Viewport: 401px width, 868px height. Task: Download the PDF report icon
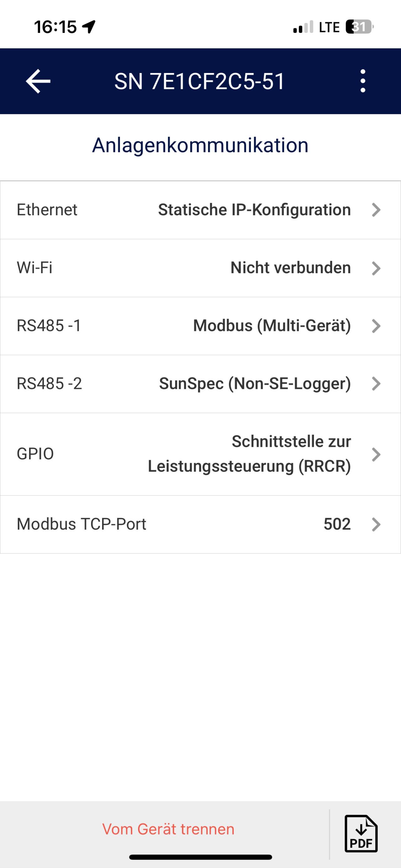point(361,833)
